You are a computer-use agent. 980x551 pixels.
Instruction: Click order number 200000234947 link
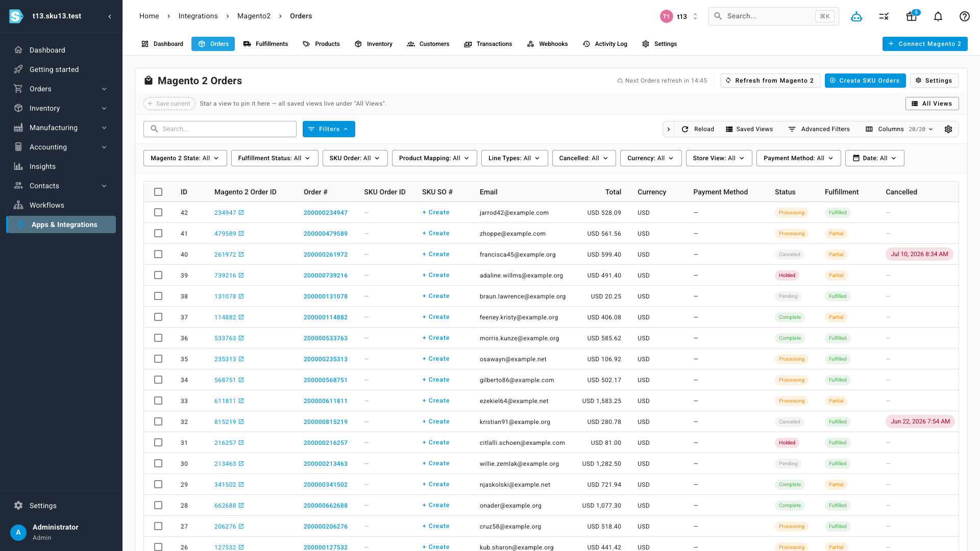pos(326,213)
